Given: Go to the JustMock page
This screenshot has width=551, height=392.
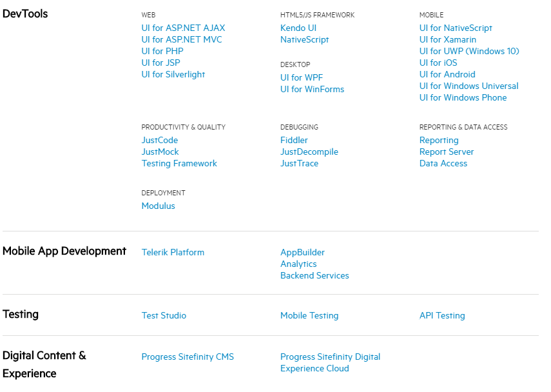Looking at the screenshot, I should 160,152.
